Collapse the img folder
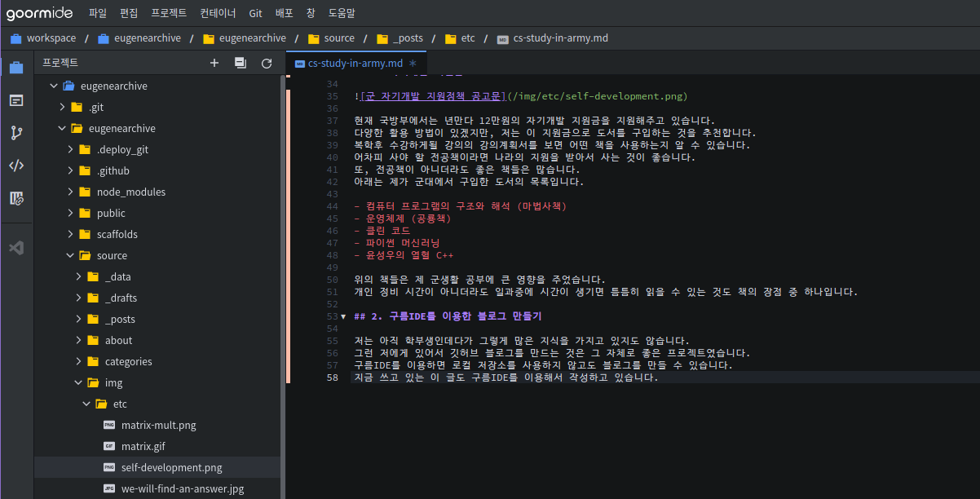The height and width of the screenshot is (499, 980). tap(77, 383)
